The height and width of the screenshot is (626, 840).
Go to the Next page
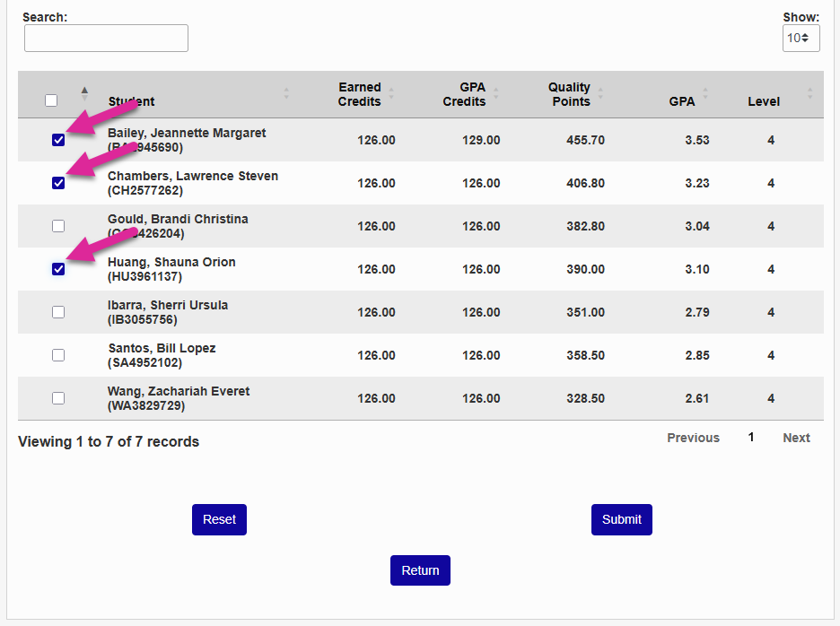(x=796, y=438)
